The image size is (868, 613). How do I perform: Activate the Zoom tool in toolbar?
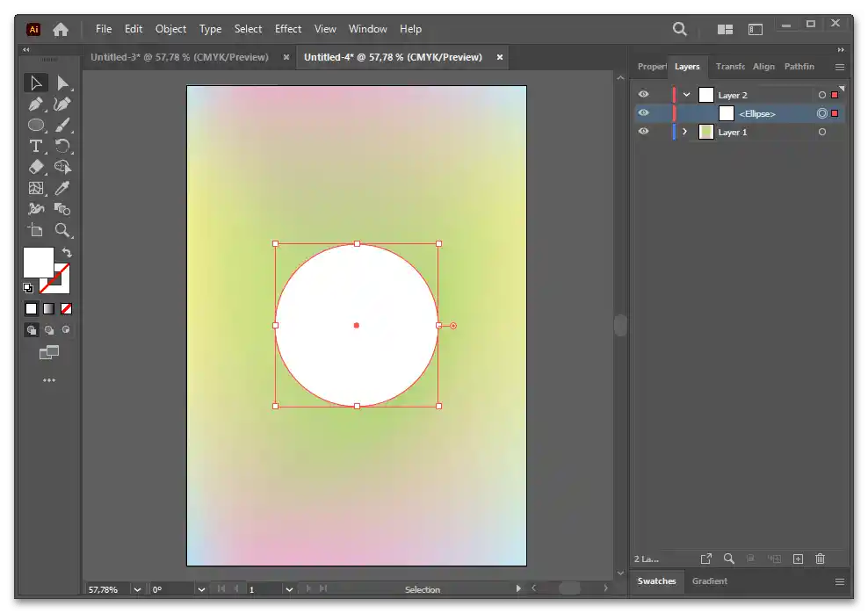62,230
